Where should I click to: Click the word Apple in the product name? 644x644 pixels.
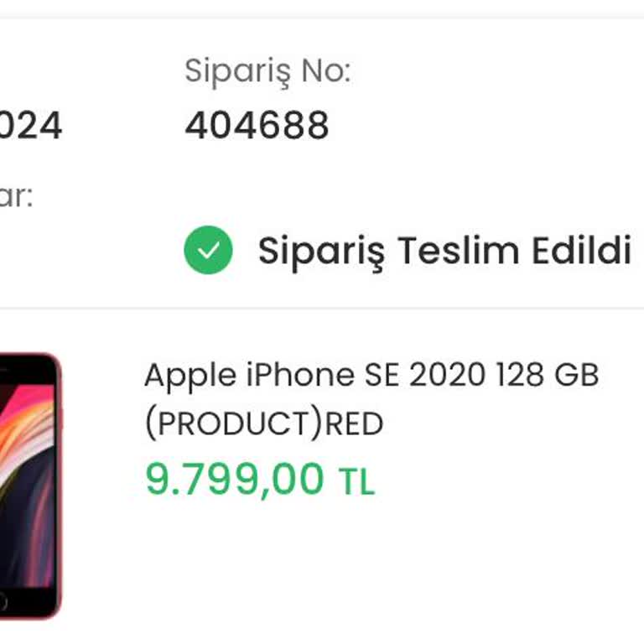[x=189, y=376]
